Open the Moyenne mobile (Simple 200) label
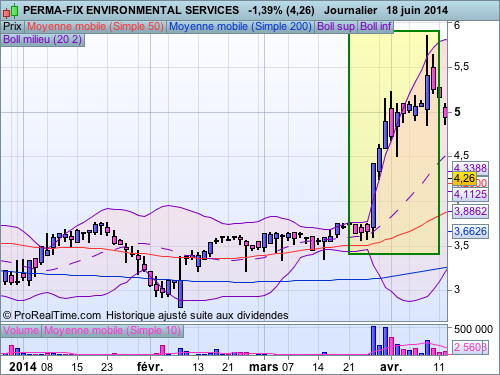 [x=240, y=26]
